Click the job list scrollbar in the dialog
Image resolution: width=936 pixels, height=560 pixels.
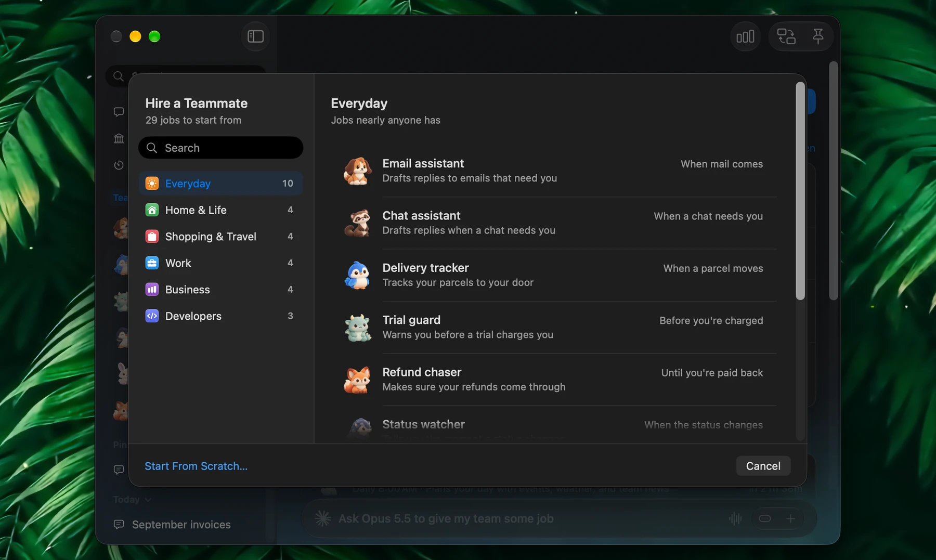800,191
